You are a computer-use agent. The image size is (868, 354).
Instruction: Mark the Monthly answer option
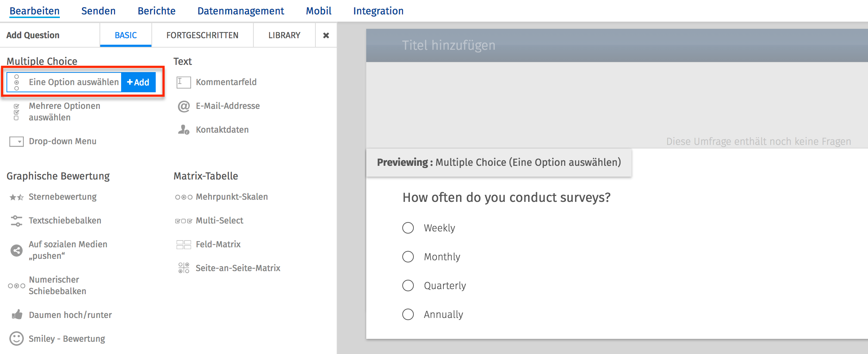pyautogui.click(x=408, y=257)
